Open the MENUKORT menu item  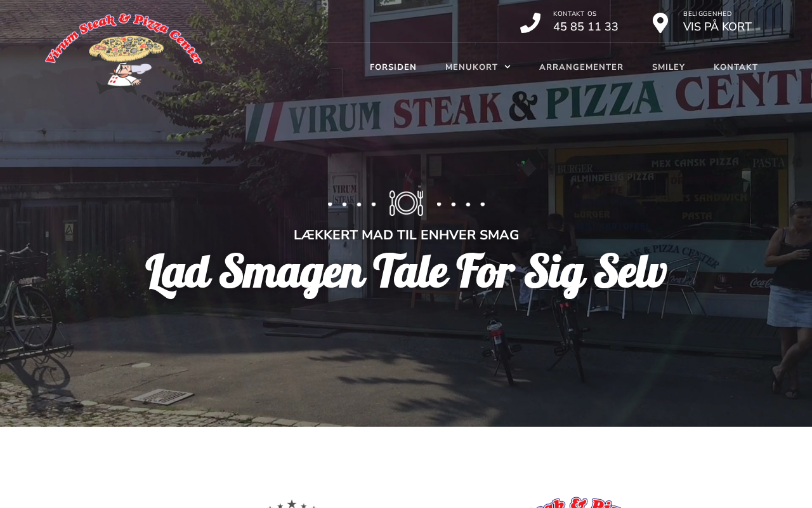pos(471,67)
